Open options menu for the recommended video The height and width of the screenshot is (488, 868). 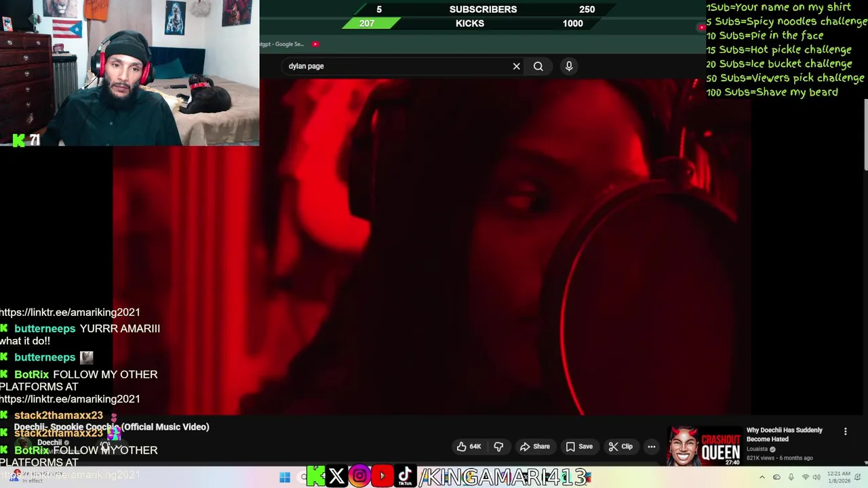(846, 432)
